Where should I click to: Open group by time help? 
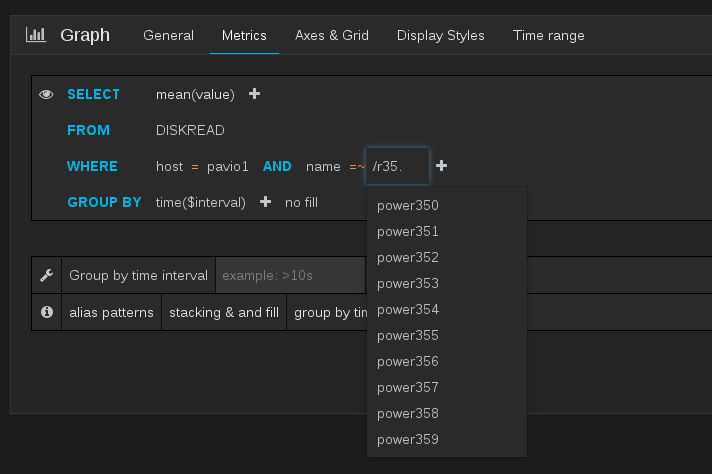331,312
